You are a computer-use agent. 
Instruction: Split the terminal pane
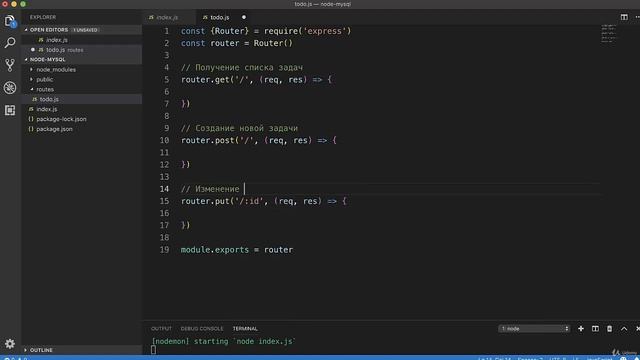pos(595,329)
